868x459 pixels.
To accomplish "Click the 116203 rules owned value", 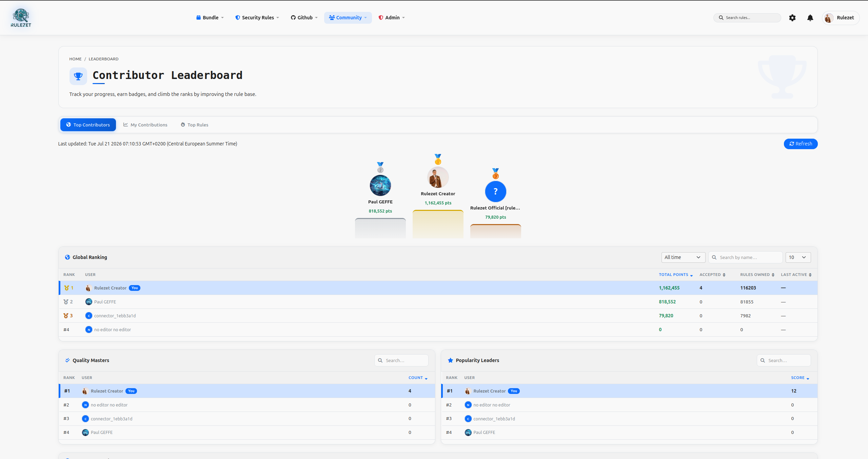I will [x=748, y=288].
